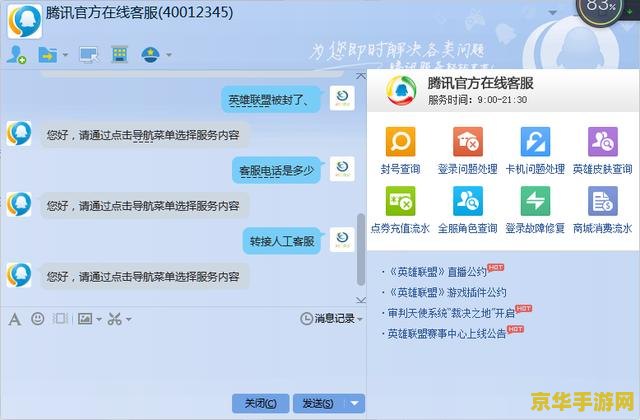Open 消息记录 message history

(327, 318)
